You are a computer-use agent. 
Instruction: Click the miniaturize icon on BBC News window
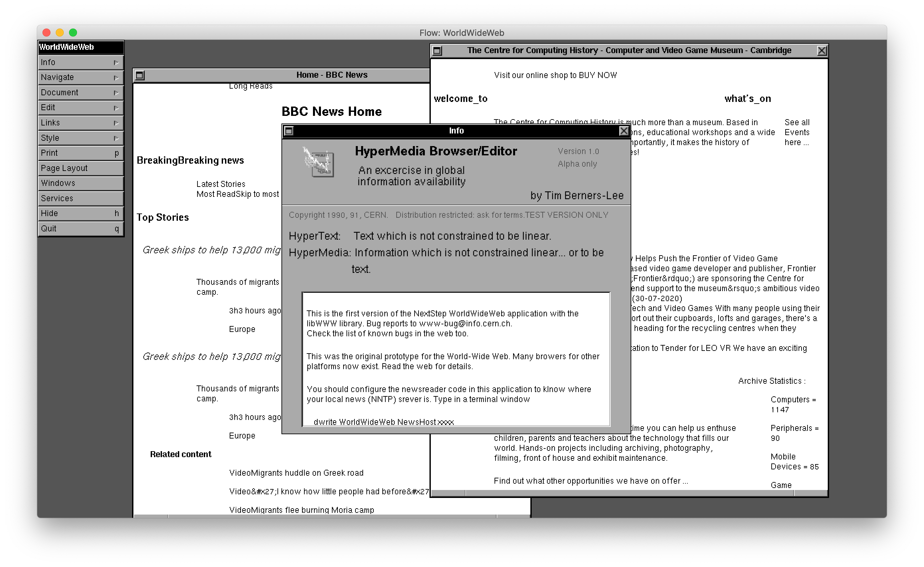point(139,75)
